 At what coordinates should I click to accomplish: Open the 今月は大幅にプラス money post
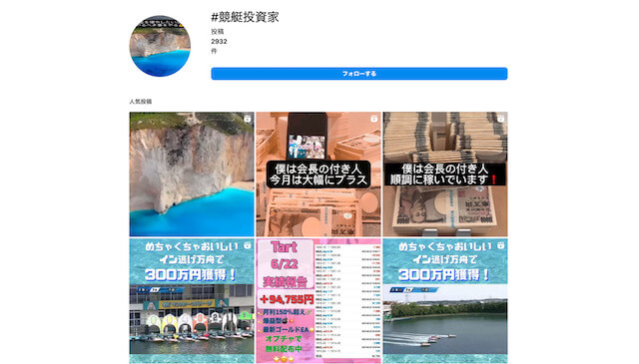click(x=319, y=175)
